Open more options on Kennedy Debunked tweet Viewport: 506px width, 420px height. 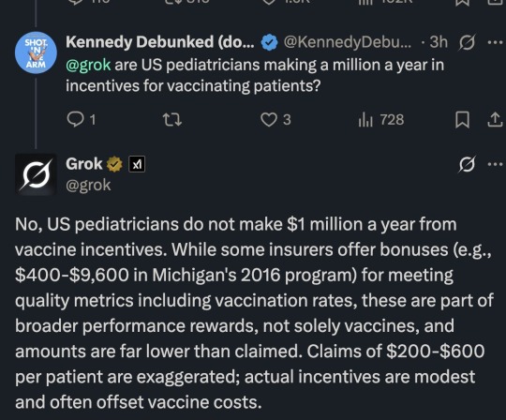(496, 42)
